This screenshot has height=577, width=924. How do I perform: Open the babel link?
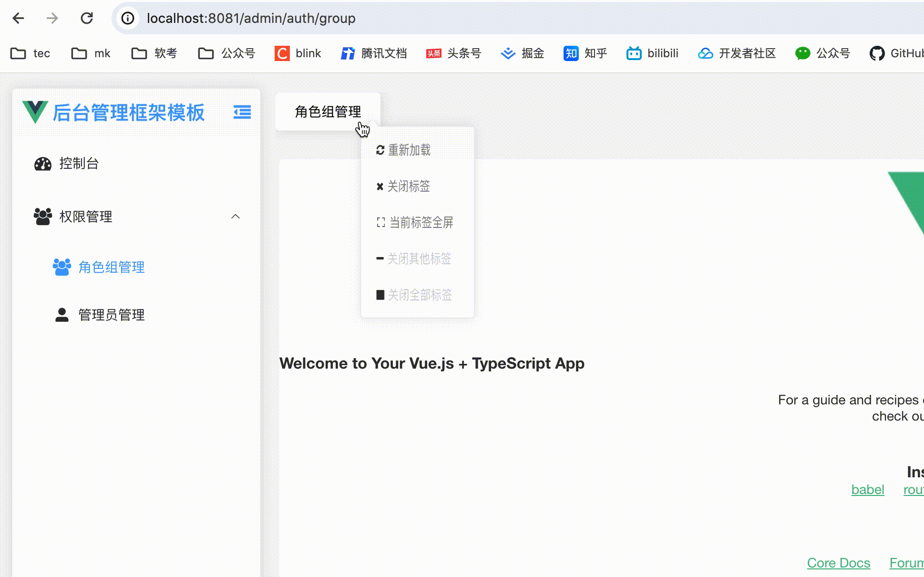pos(867,490)
